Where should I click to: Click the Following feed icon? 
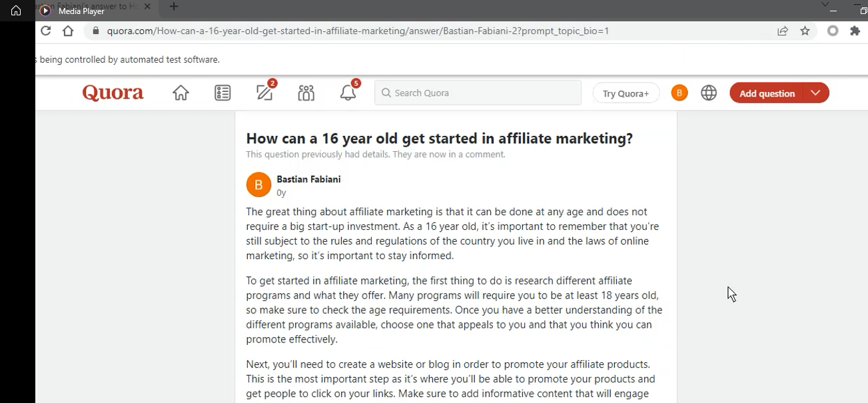coord(222,93)
